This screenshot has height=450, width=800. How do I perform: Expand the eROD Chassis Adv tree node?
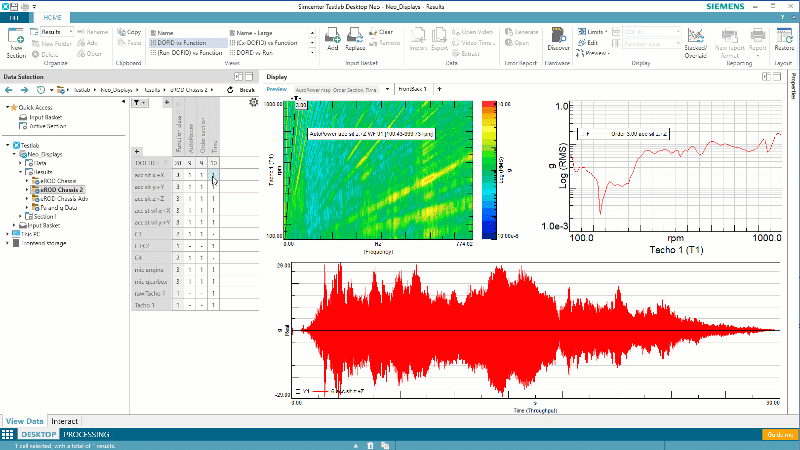(29, 198)
